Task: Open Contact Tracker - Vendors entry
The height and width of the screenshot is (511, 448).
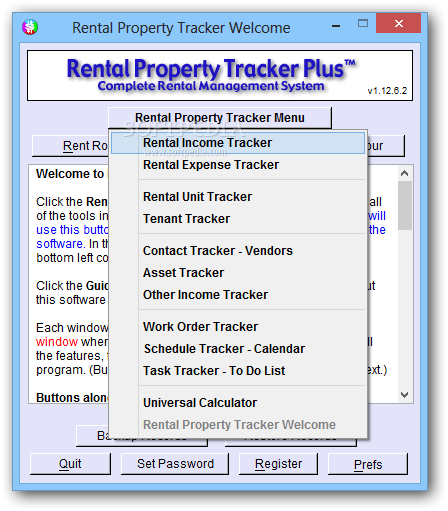Action: [x=238, y=251]
